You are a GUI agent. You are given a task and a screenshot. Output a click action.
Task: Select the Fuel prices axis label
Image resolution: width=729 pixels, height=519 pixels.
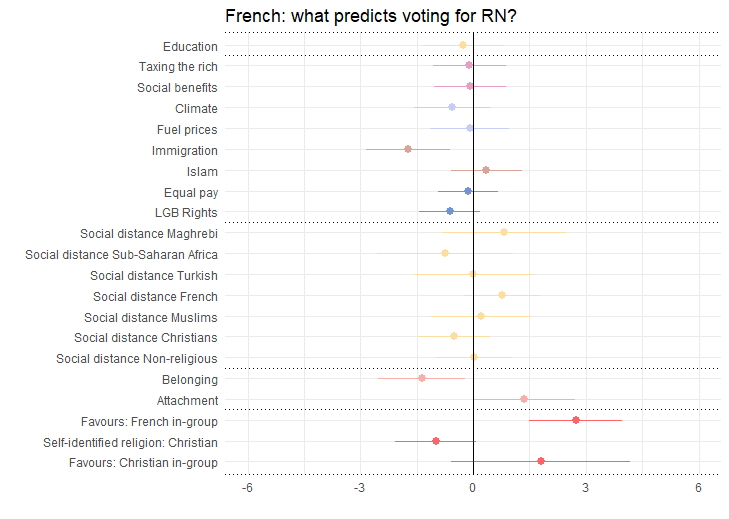(187, 130)
